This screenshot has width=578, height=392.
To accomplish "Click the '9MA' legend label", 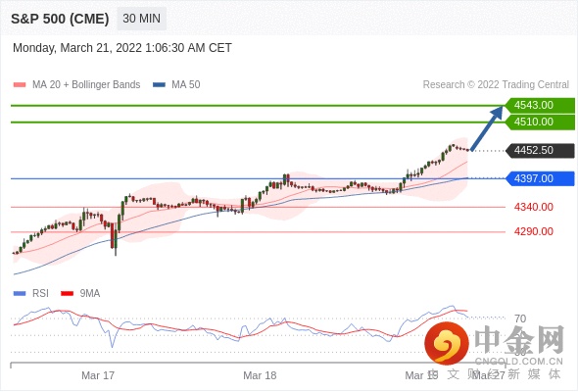I will (90, 294).
